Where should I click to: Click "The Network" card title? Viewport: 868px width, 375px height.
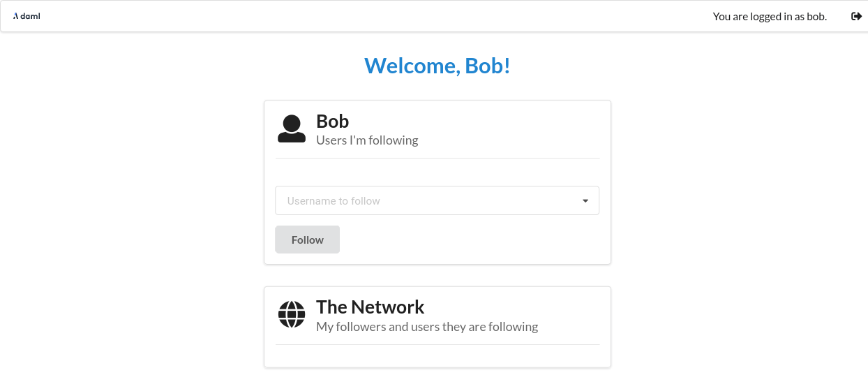pos(370,307)
